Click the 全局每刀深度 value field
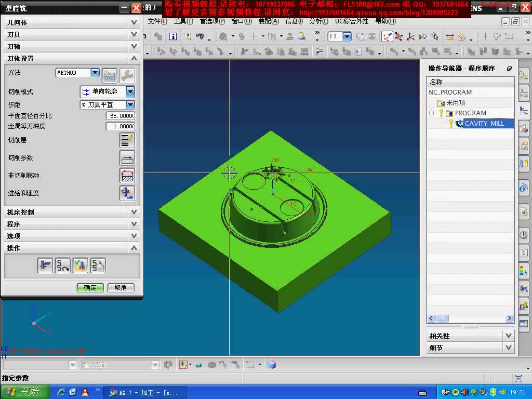 coord(121,126)
